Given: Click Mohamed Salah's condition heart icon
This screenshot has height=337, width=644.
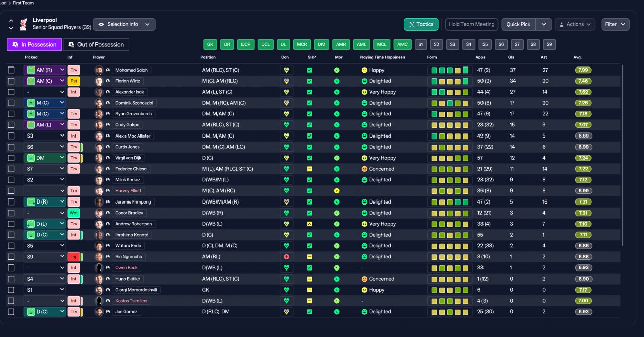Looking at the screenshot, I should 286,70.
